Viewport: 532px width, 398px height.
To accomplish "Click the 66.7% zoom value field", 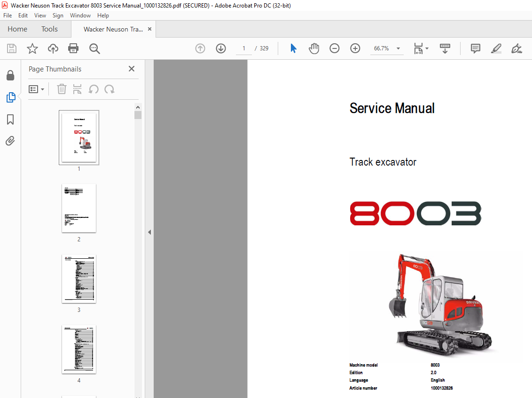I will tap(381, 48).
